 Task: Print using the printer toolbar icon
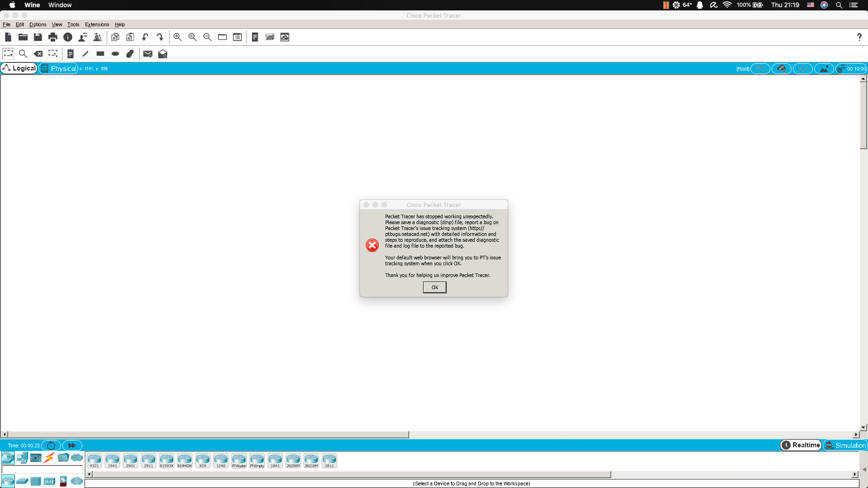click(53, 37)
